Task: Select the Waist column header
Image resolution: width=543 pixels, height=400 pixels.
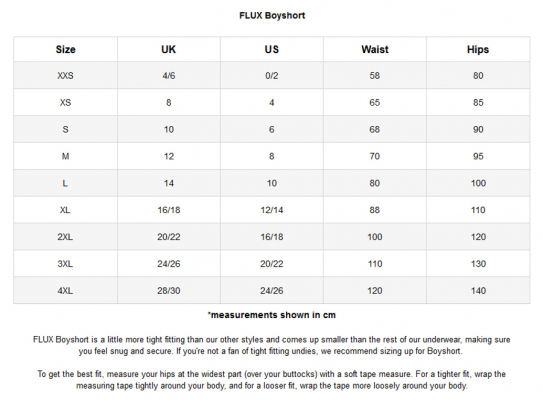Action: [375, 49]
